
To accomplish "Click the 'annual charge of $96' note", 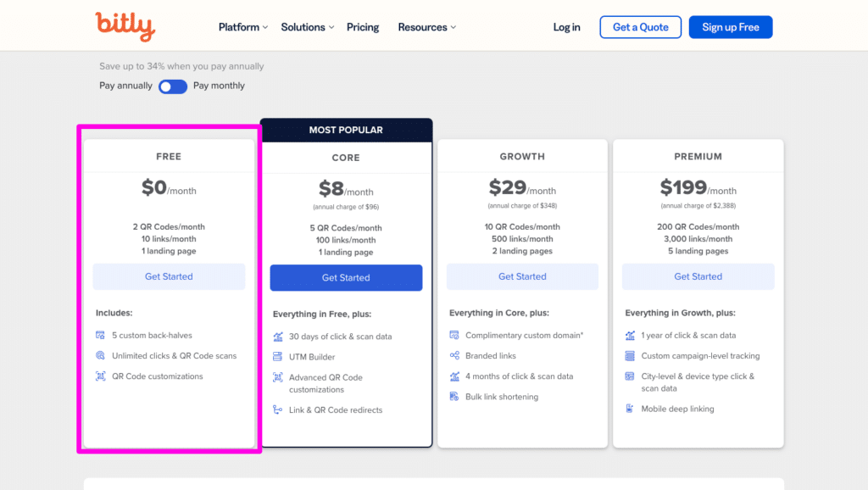I will click(346, 207).
